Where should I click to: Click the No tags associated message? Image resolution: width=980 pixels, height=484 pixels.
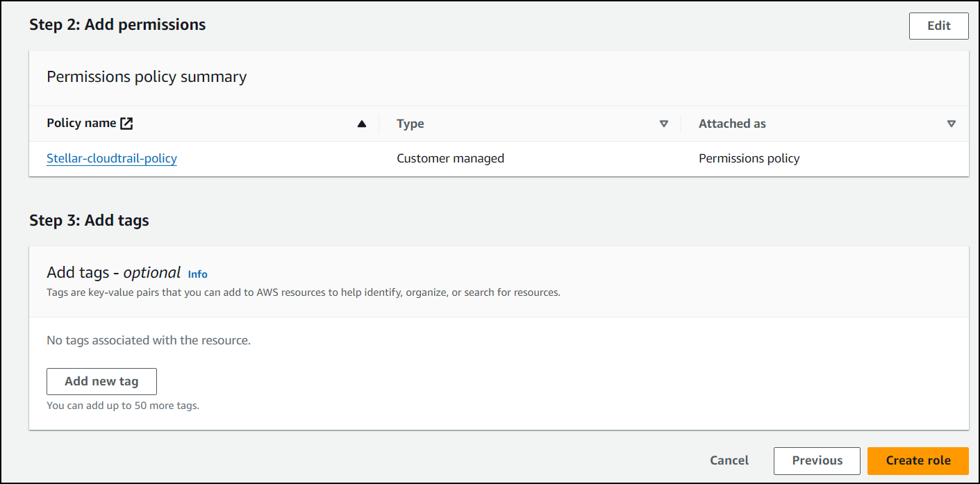coord(148,340)
